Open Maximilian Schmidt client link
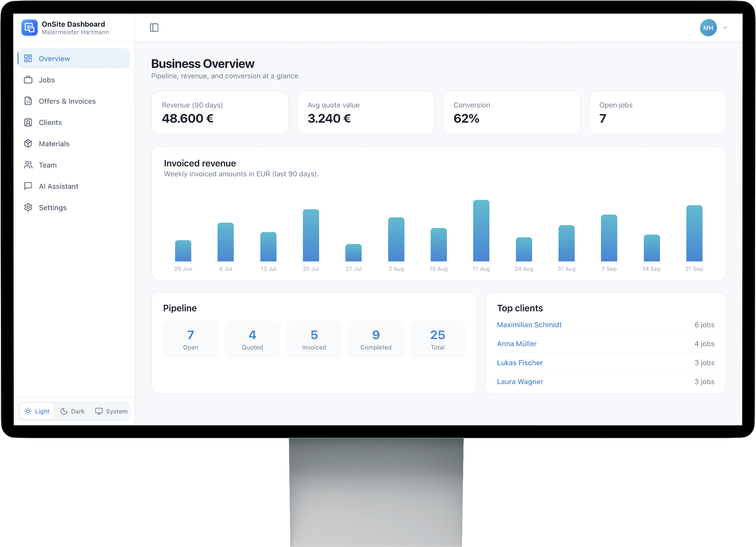 coord(529,325)
